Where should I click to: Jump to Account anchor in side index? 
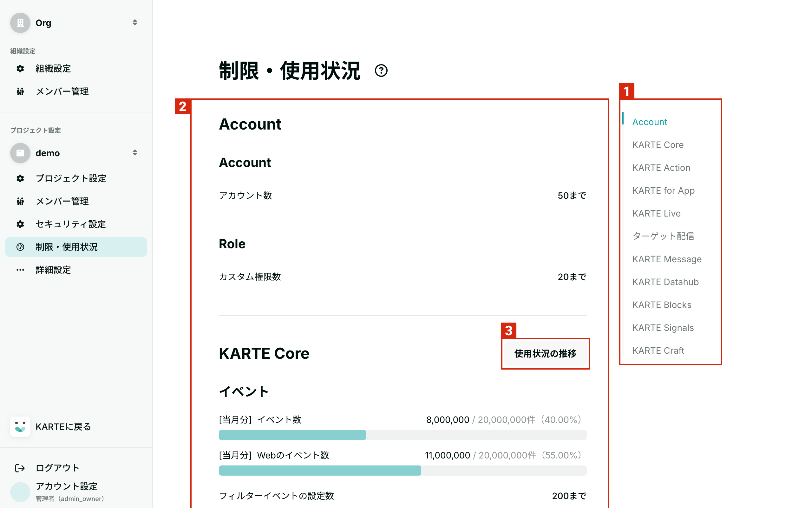pos(650,122)
